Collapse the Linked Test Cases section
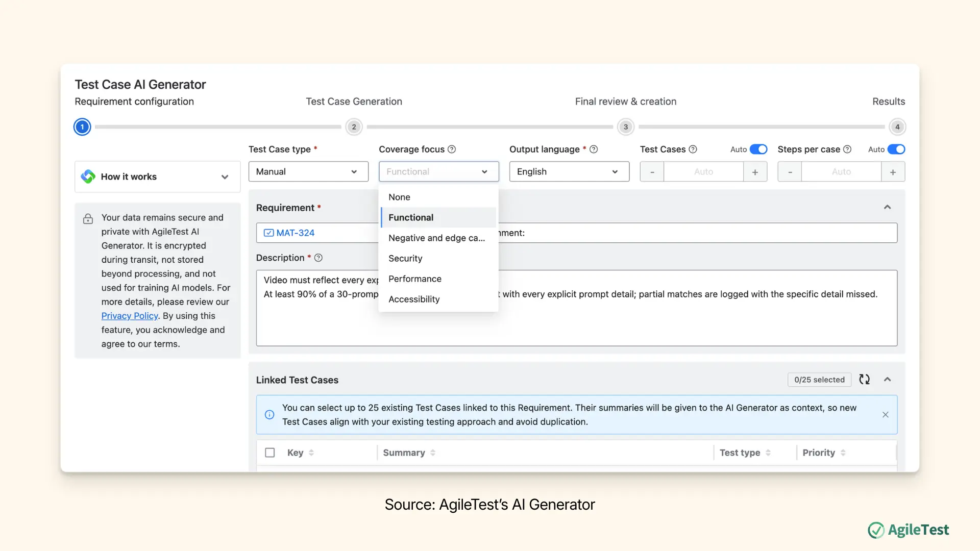This screenshot has width=980, height=551. [887, 380]
